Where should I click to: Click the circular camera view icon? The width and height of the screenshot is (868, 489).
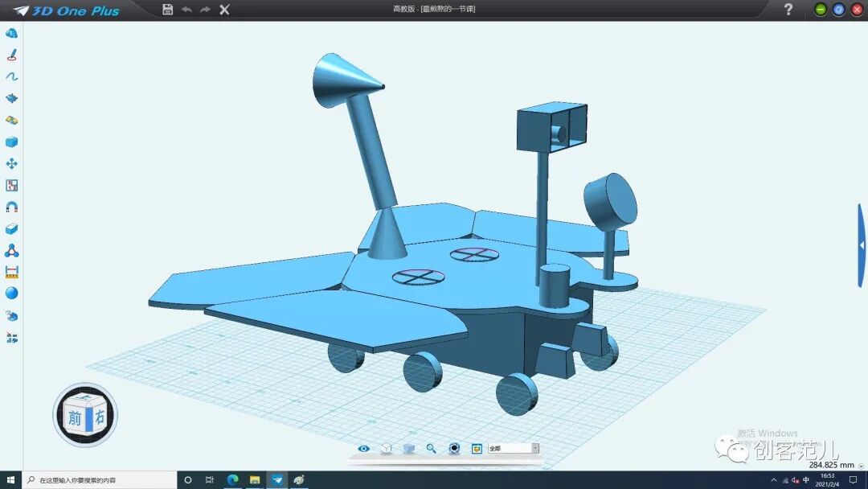click(454, 449)
